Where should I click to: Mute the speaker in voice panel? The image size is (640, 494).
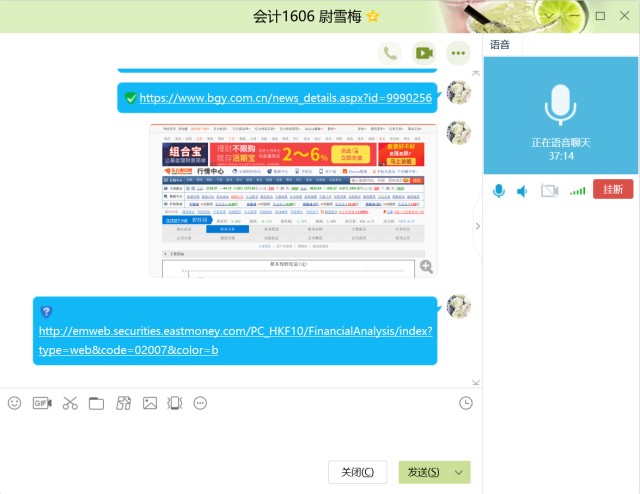pos(522,191)
